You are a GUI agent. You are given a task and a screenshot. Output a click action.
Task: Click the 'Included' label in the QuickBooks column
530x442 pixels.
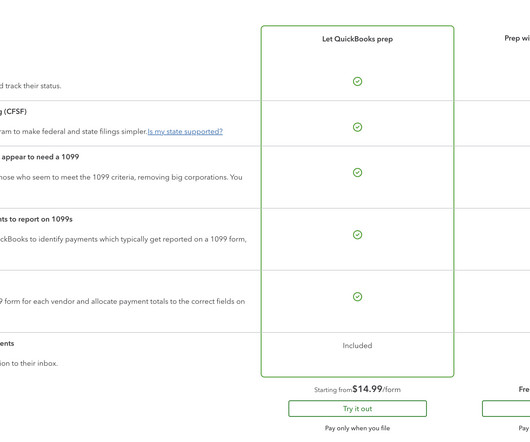tap(357, 346)
